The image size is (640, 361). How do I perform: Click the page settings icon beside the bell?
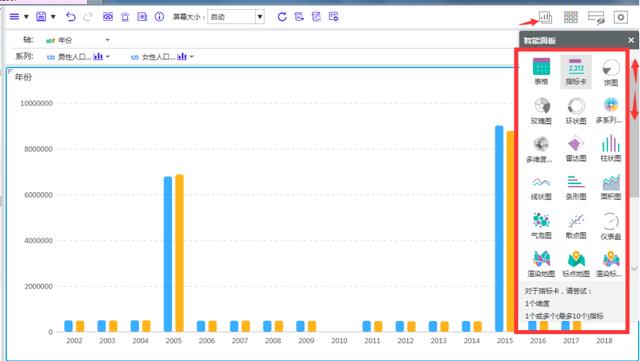[142, 17]
